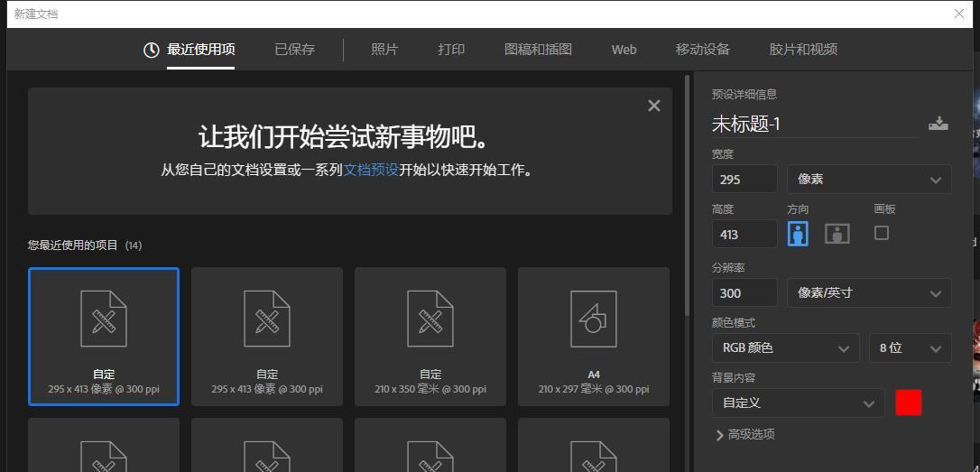The image size is (980, 472).
Task: Select the second 自定 295 x 413 像素 preset
Action: coord(267,337)
